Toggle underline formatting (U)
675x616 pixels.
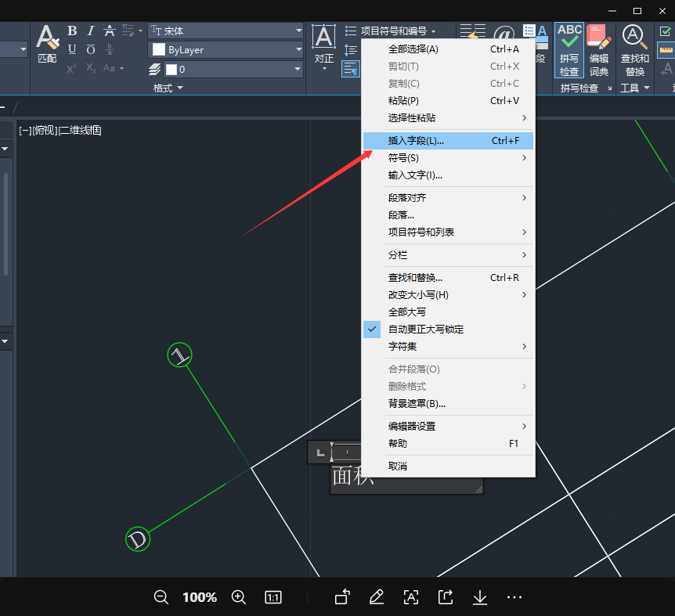(72, 49)
